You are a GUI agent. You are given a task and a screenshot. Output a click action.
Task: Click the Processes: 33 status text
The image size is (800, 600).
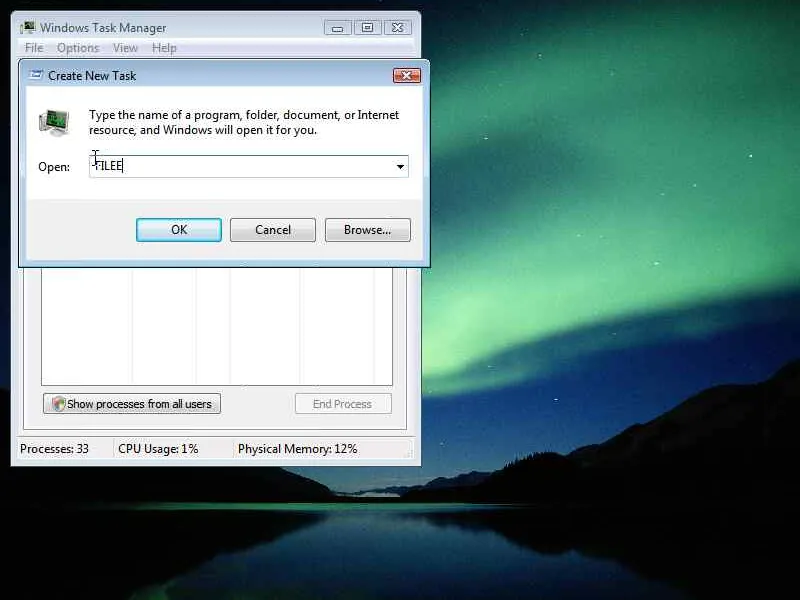54,449
